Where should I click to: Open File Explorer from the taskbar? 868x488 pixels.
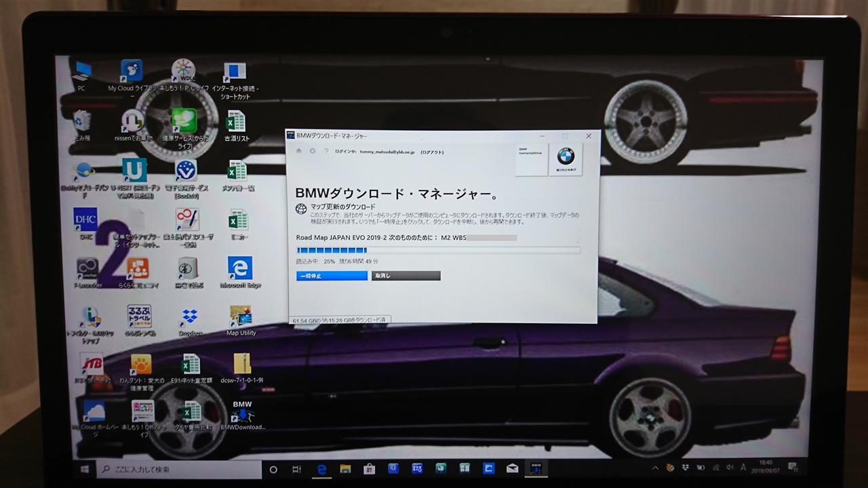345,468
